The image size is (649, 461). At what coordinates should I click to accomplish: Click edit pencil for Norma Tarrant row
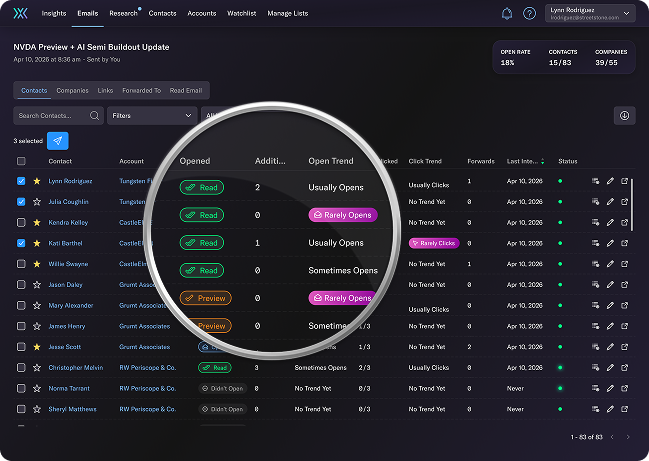click(610, 388)
